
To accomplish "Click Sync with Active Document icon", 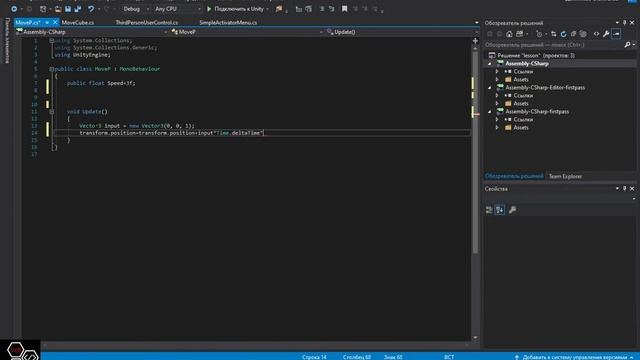I will (x=553, y=34).
